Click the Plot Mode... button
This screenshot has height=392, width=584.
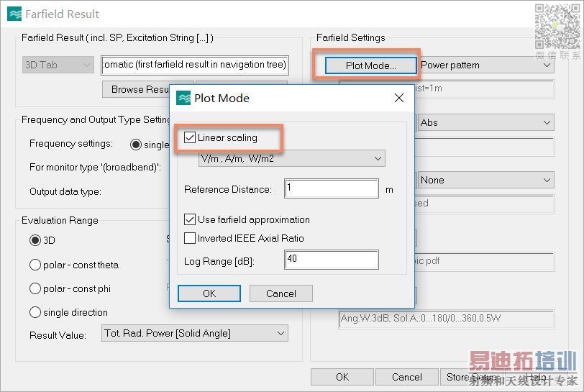pyautogui.click(x=370, y=65)
